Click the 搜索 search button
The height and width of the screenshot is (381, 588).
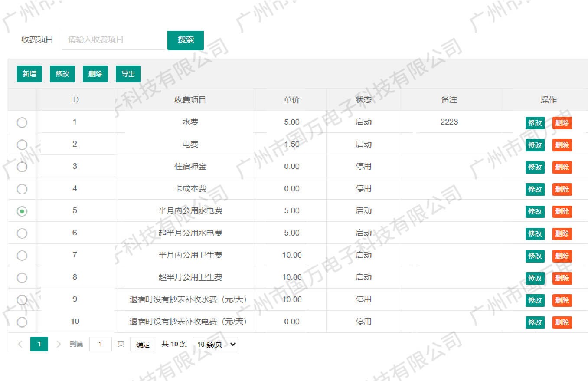(x=185, y=40)
